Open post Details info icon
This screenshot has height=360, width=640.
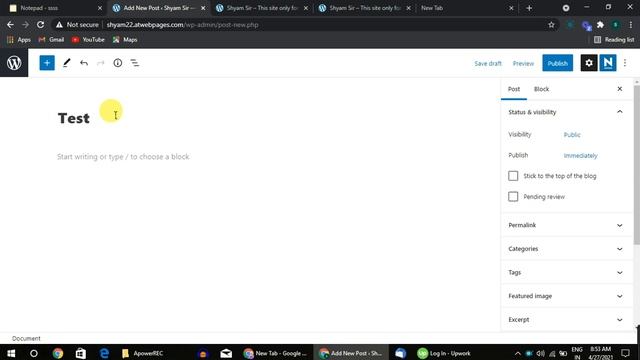click(118, 63)
